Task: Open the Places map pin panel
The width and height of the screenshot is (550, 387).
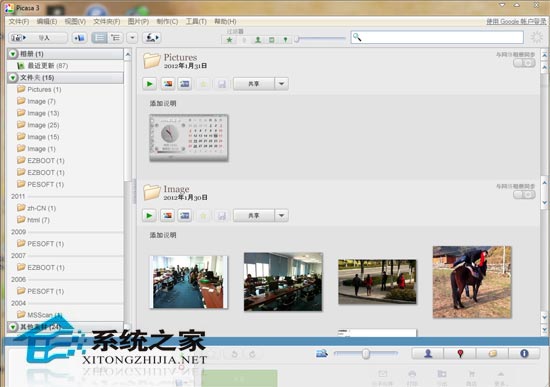Action: (x=460, y=354)
